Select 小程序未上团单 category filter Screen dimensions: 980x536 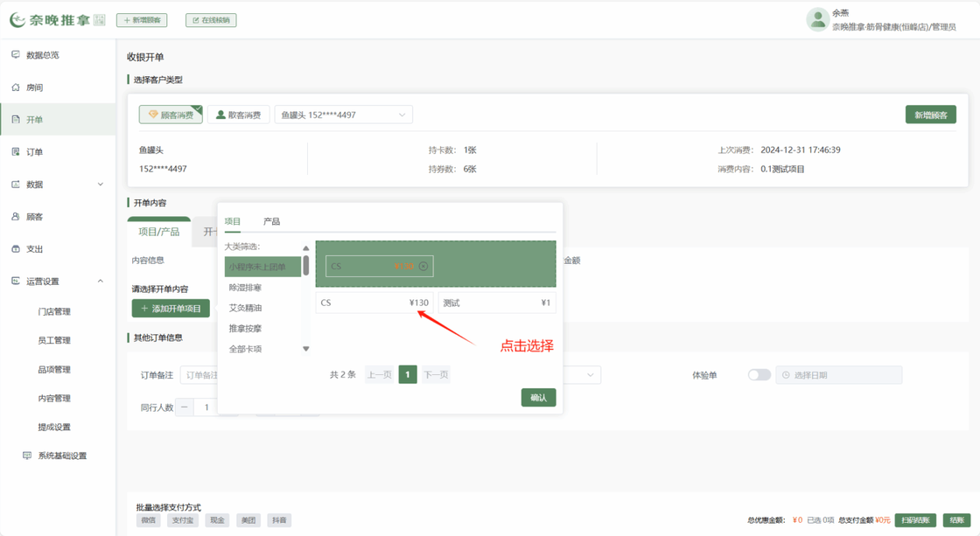pos(262,267)
